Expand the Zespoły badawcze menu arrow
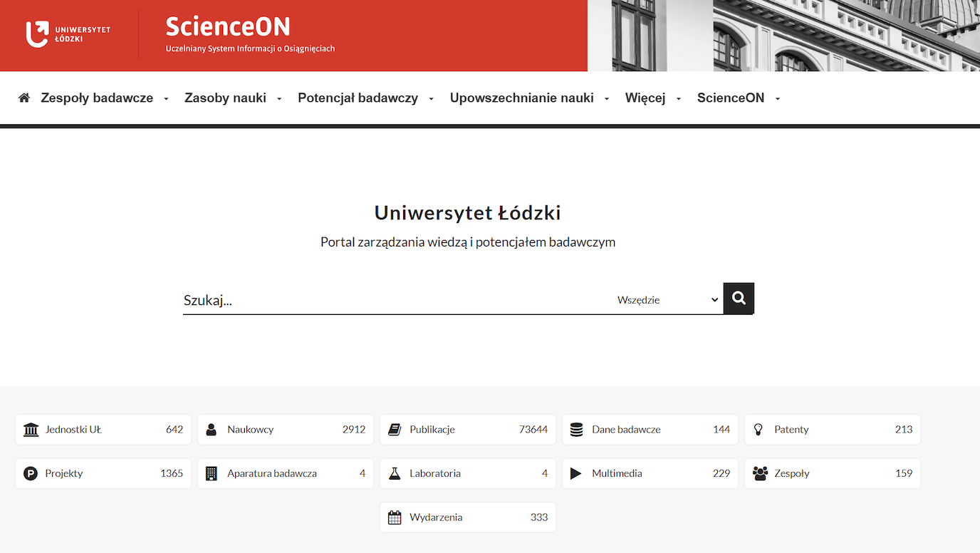Screen dimensions: 980x553 (x=166, y=99)
